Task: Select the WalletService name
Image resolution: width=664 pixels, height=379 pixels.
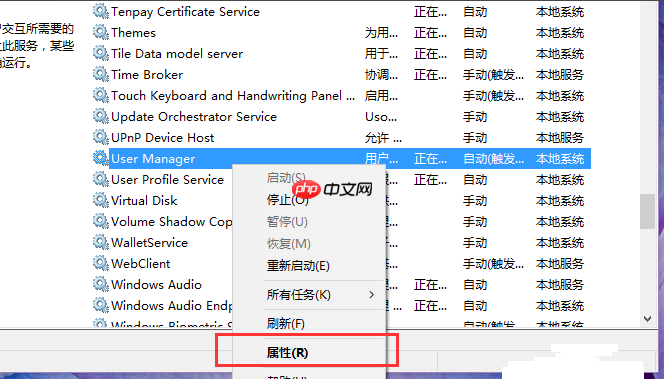Action: pyautogui.click(x=149, y=243)
